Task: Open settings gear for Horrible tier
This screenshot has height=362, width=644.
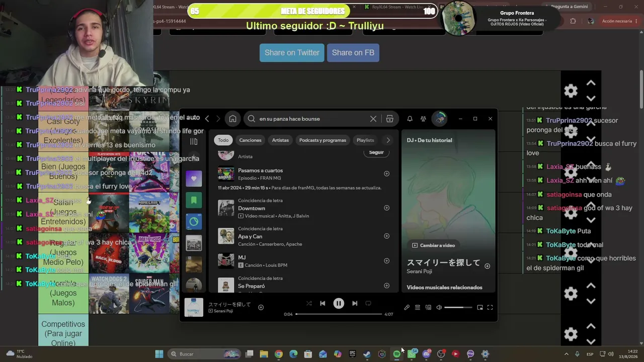Action: (x=571, y=294)
